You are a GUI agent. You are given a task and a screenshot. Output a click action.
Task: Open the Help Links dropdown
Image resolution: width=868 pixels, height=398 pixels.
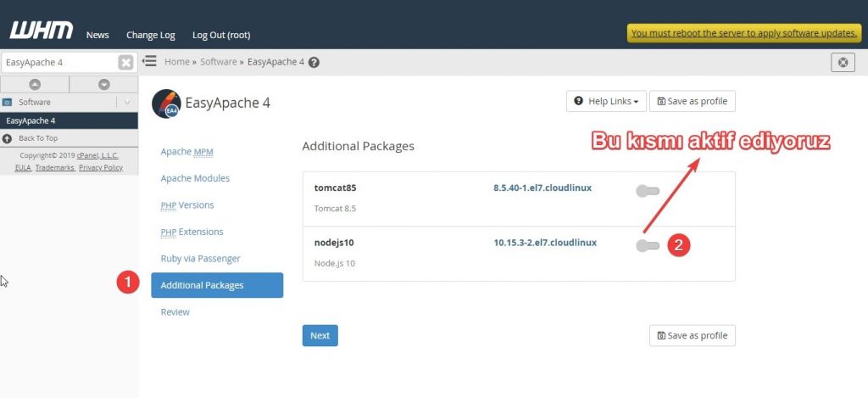(606, 102)
